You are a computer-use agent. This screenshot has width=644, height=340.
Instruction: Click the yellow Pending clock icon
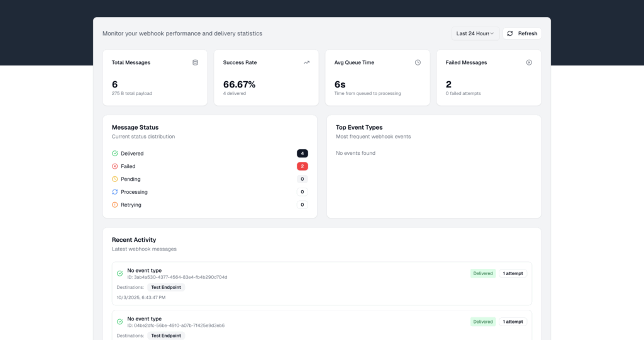(115, 179)
